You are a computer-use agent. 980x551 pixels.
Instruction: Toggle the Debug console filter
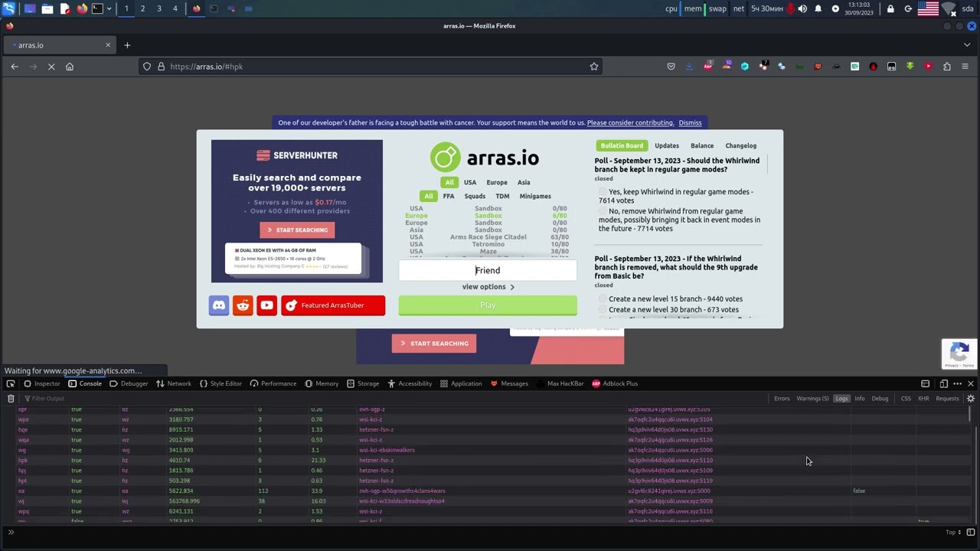coord(880,399)
